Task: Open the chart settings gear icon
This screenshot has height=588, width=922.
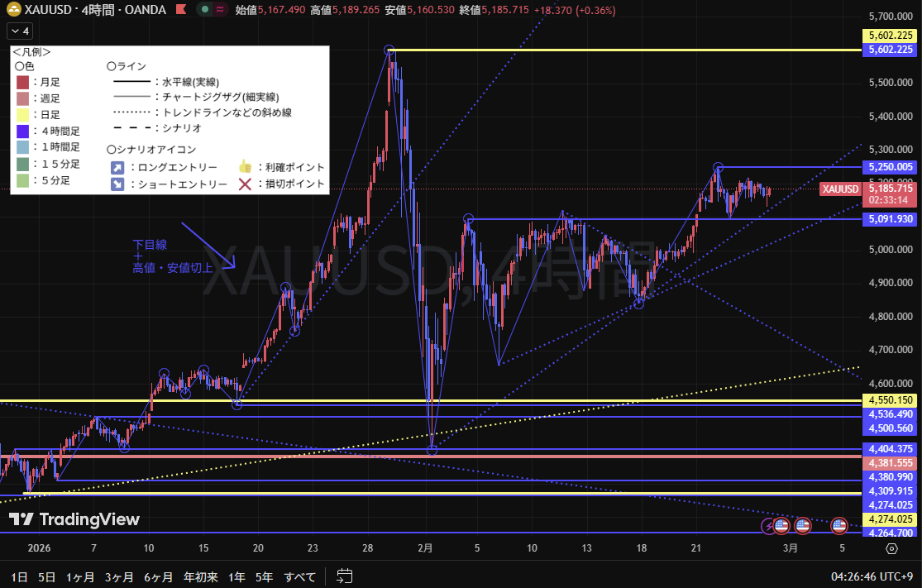Action: (891, 547)
